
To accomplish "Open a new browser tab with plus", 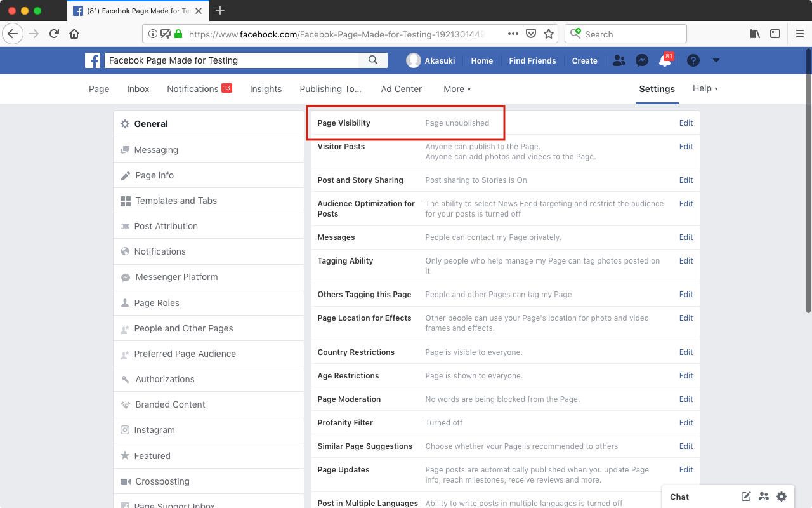I will pyautogui.click(x=220, y=10).
